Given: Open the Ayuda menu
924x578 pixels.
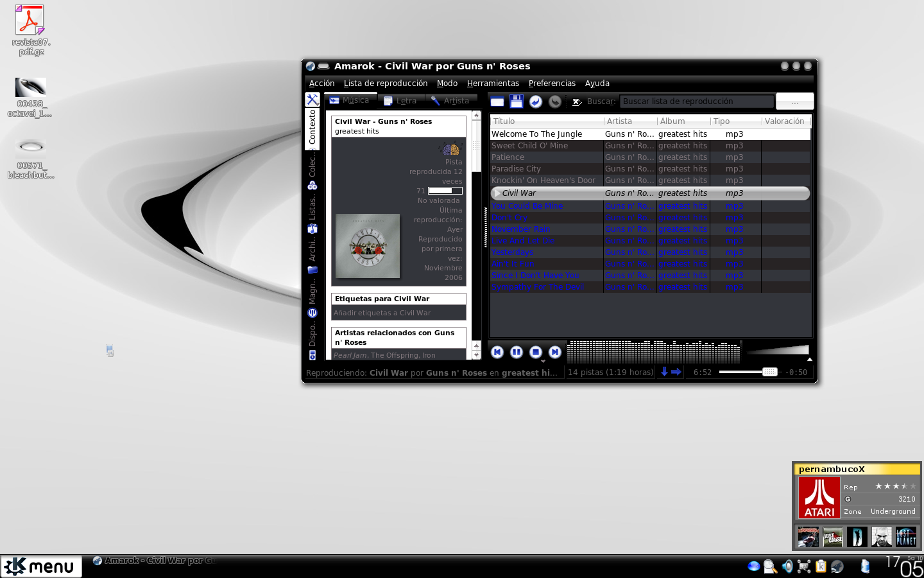Looking at the screenshot, I should (x=597, y=83).
